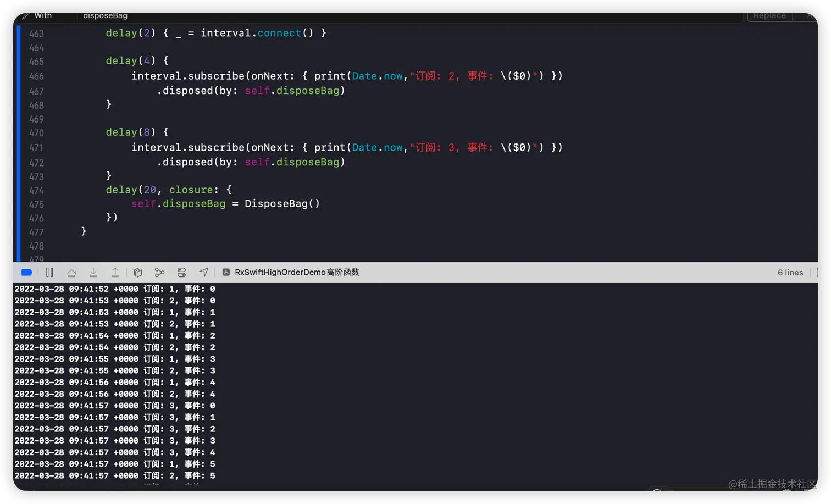The height and width of the screenshot is (504, 831).
Task: Click the 'delay(4)' call in code
Action: (x=131, y=61)
